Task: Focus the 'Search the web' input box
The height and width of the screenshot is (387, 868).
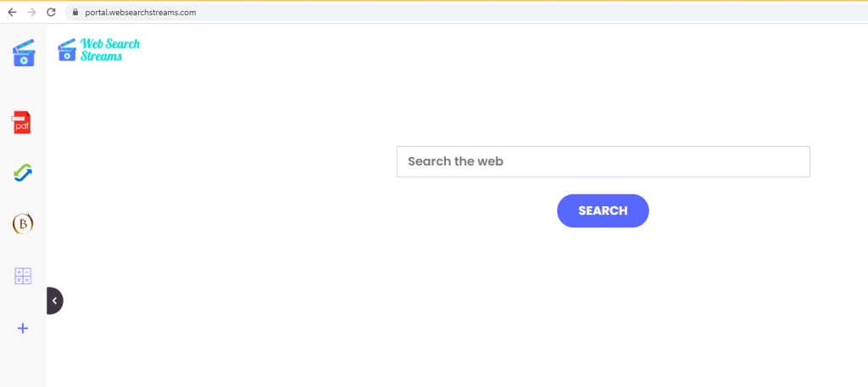Action: click(604, 162)
